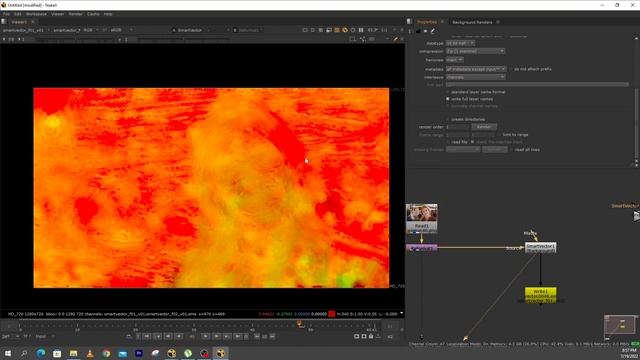
Task: Click the pause icon in the viewer toolbar
Action: pos(361,30)
